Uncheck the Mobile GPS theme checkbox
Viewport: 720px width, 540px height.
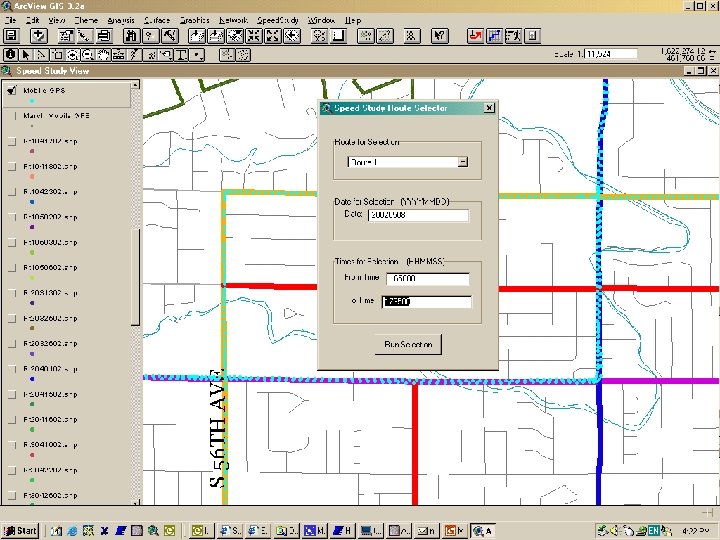point(11,89)
